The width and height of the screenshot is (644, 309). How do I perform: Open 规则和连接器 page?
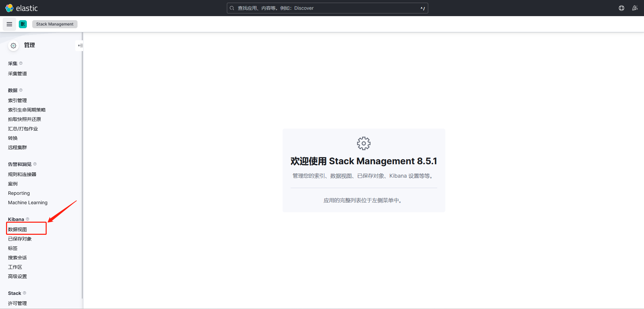22,174
